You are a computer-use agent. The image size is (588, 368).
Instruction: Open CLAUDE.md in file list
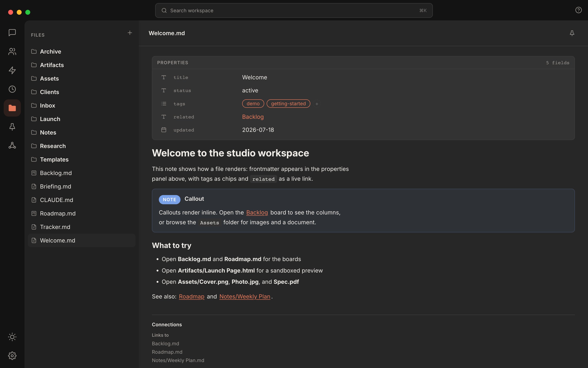click(x=82, y=200)
